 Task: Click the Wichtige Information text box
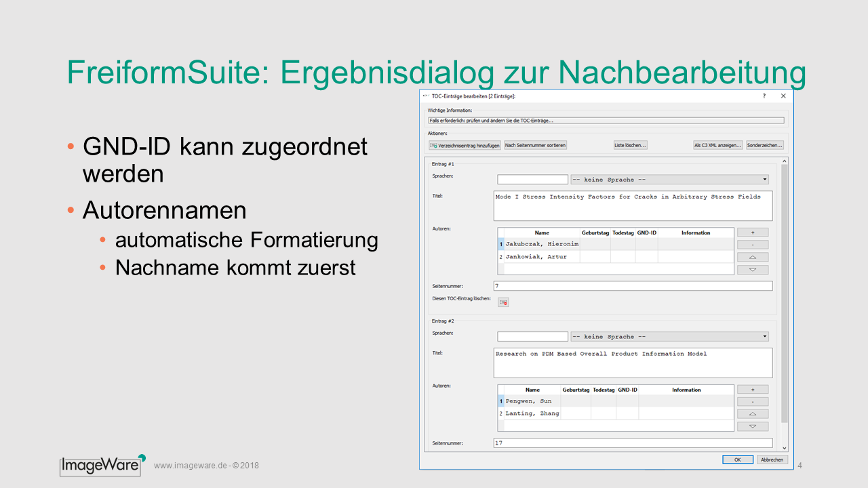pyautogui.click(x=606, y=121)
